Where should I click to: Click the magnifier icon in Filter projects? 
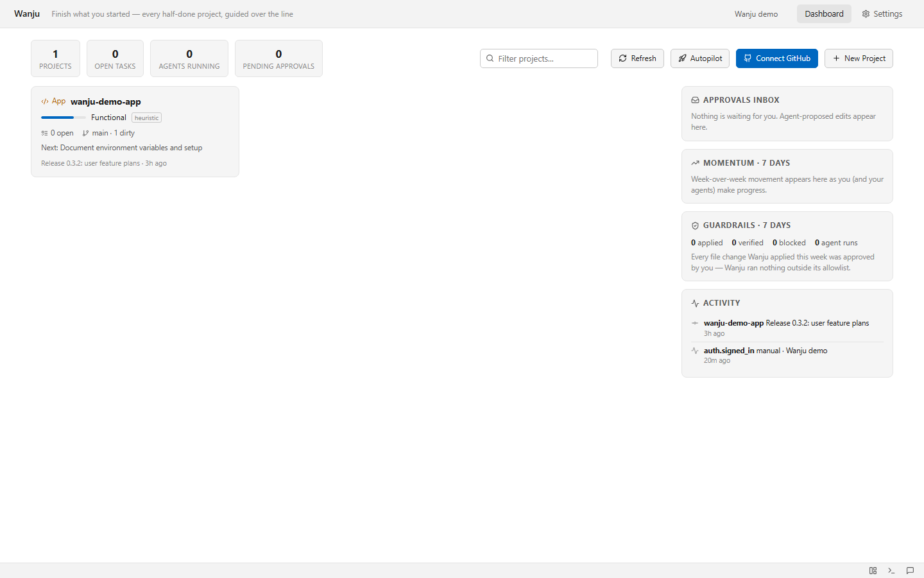[490, 58]
